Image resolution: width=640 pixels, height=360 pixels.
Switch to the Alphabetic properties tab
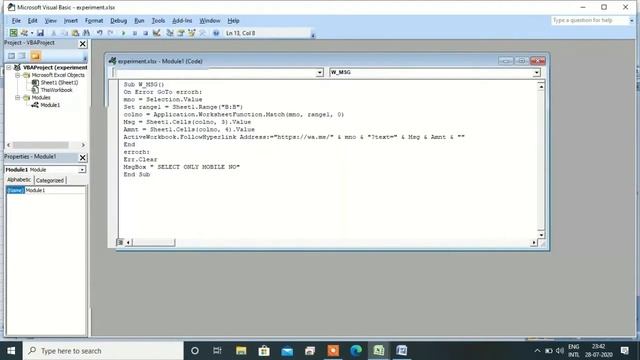[x=19, y=180]
